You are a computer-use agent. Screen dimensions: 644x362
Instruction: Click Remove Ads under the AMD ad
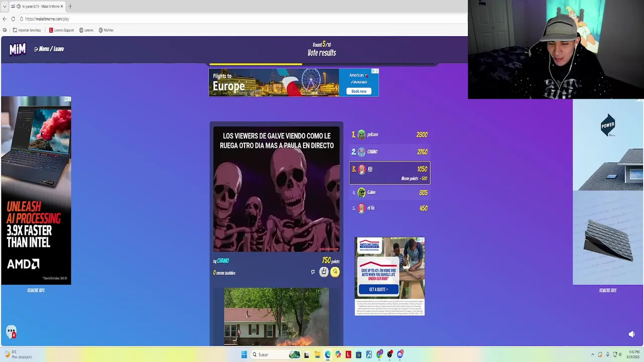pyautogui.click(x=36, y=290)
